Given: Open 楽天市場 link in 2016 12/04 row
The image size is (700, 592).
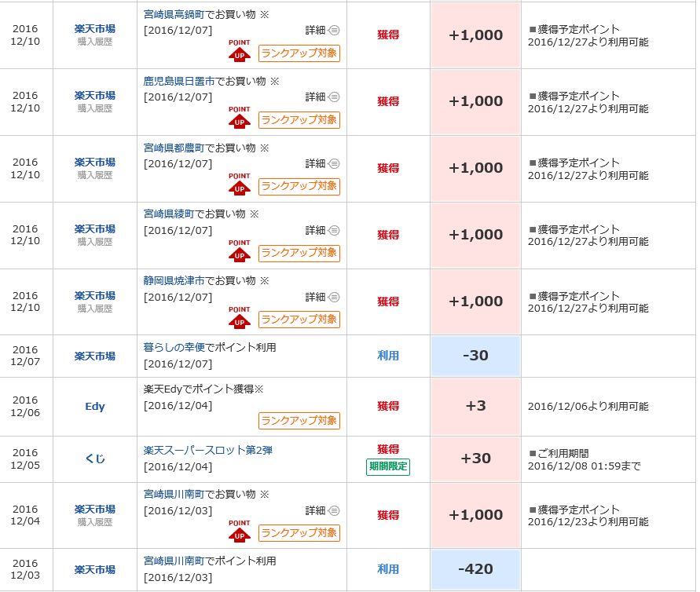Looking at the screenshot, I should pyautogui.click(x=94, y=510).
